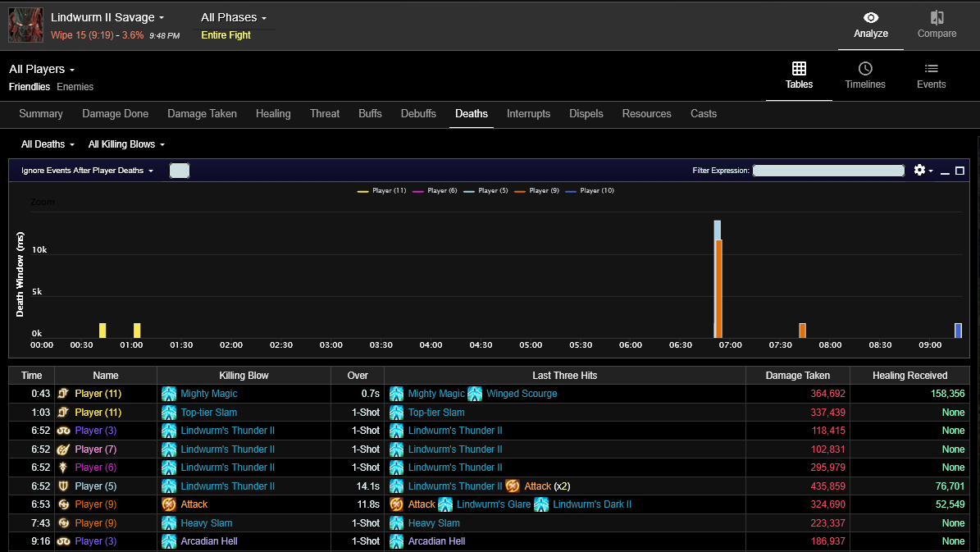Open the Damage Taken tab
The width and height of the screenshot is (980, 552).
point(202,114)
